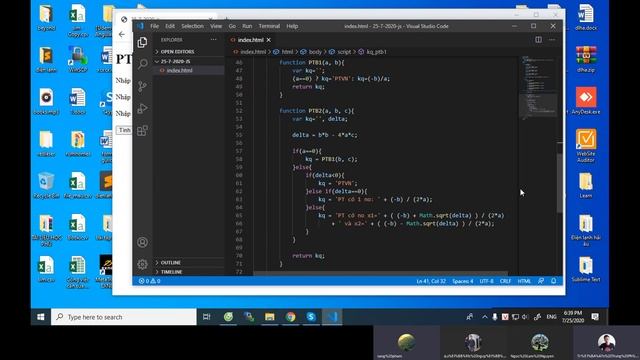Open the Help menu
Screen dimensions: 640x360
coord(292,26)
